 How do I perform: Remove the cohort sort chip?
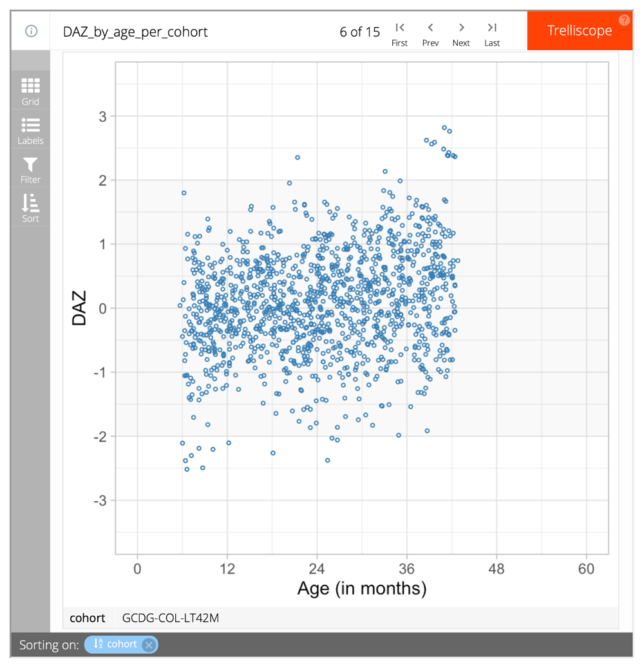tap(149, 645)
